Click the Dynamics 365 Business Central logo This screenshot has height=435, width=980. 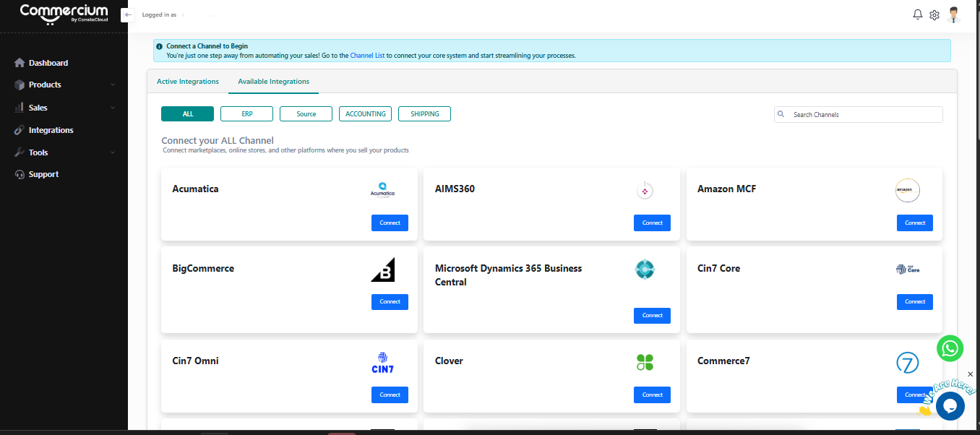644,270
